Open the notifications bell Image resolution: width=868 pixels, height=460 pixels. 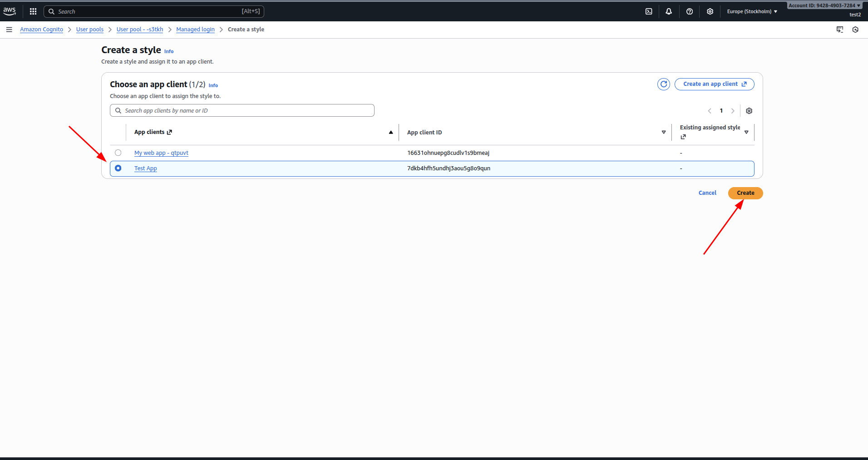click(x=669, y=11)
